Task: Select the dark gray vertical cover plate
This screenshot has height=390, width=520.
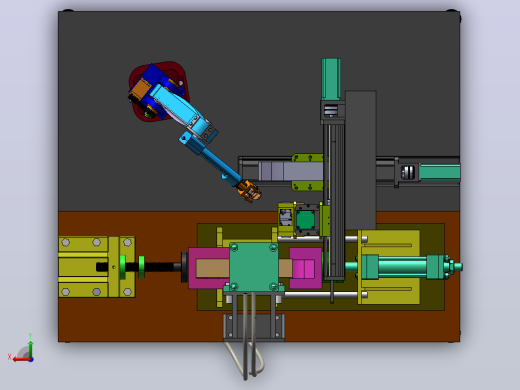Action: 361,160
